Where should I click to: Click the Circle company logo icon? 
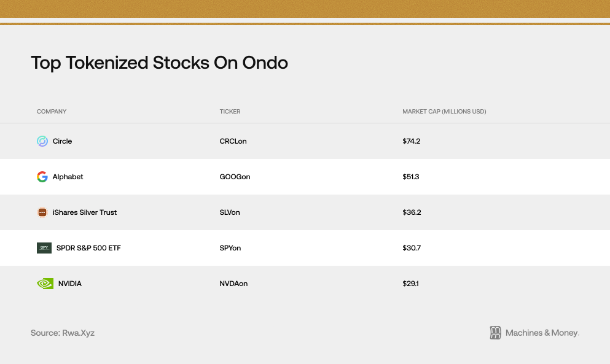tap(42, 141)
